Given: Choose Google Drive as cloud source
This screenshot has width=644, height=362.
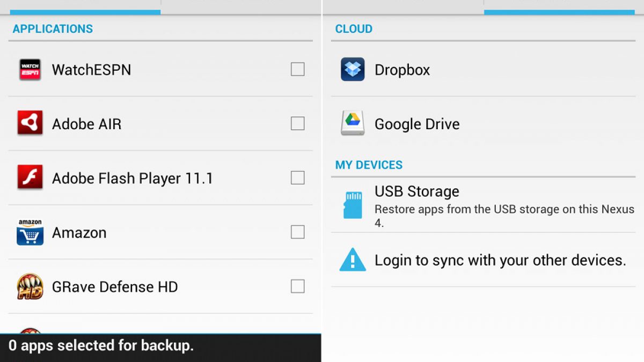Looking at the screenshot, I should [417, 124].
